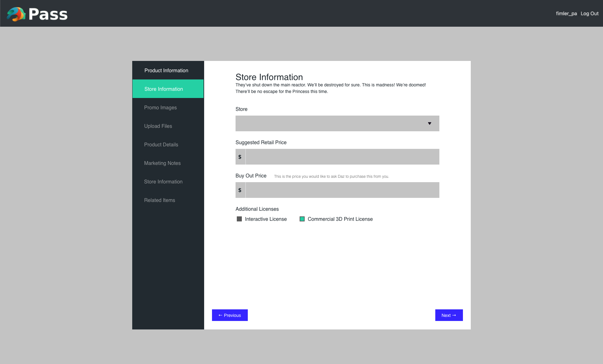Select the highlighted Store Information tab
The height and width of the screenshot is (364, 603).
(168, 89)
